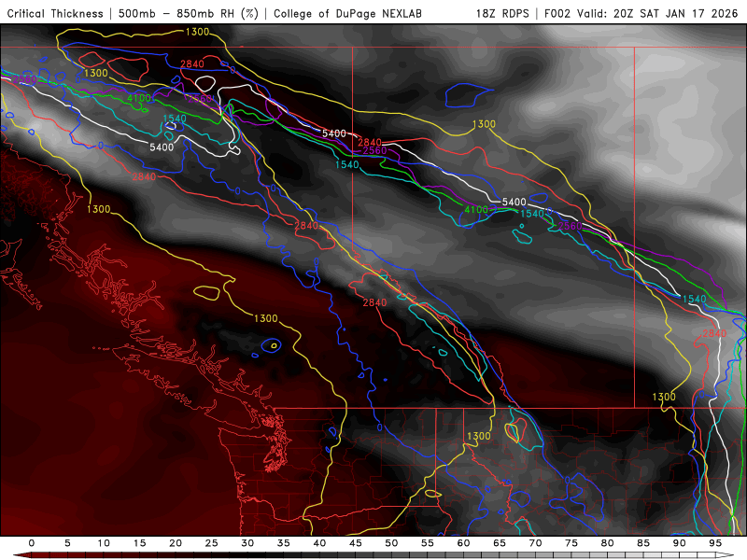Click "College of DuPage NEXLAB" in the header
The height and width of the screenshot is (560, 747).
tap(347, 14)
